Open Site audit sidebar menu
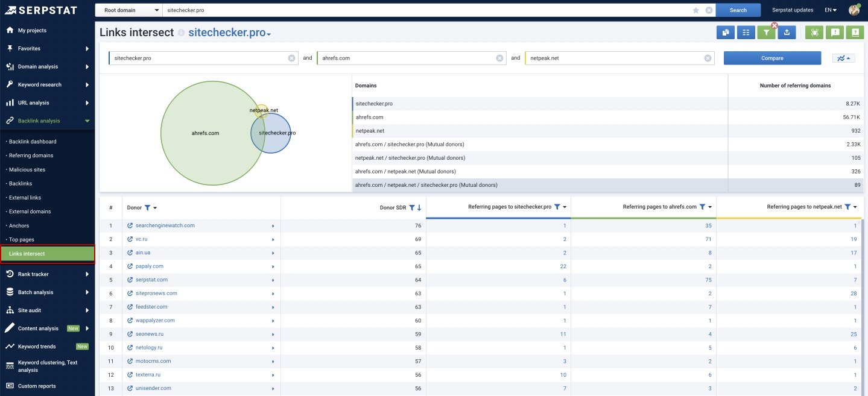 point(47,310)
